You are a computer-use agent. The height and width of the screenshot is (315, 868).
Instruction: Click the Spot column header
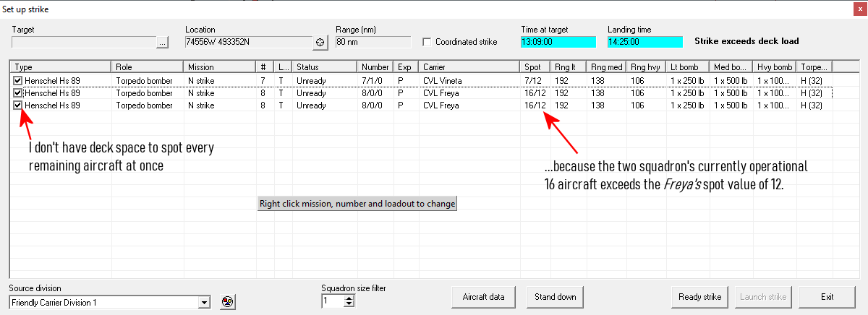click(x=535, y=66)
